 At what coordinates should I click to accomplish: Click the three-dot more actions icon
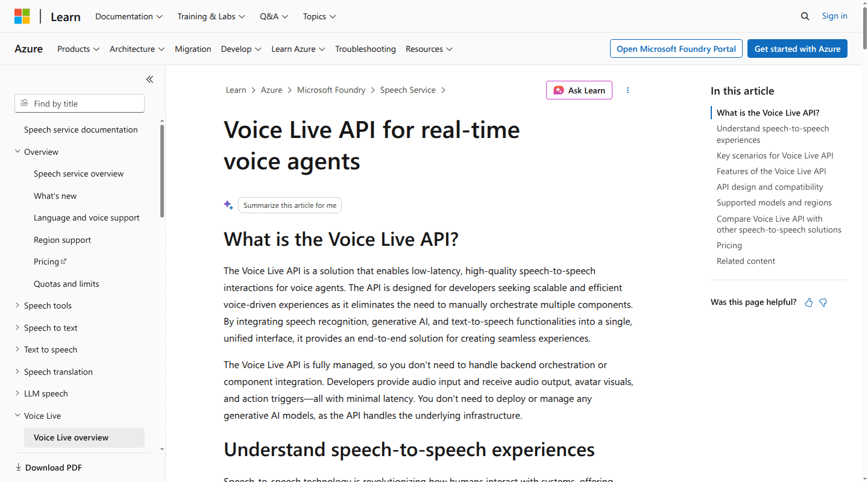pyautogui.click(x=627, y=90)
